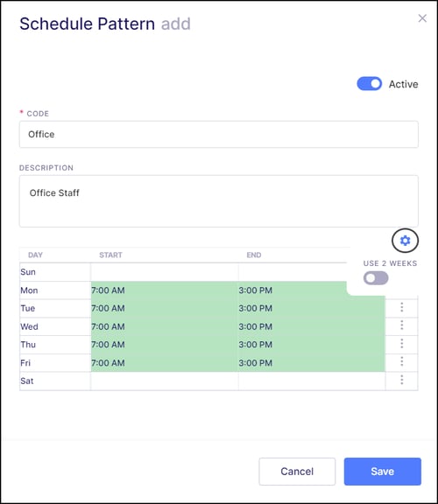
Task: Close the Schedule Pattern dialog with X
Action: tap(422, 18)
